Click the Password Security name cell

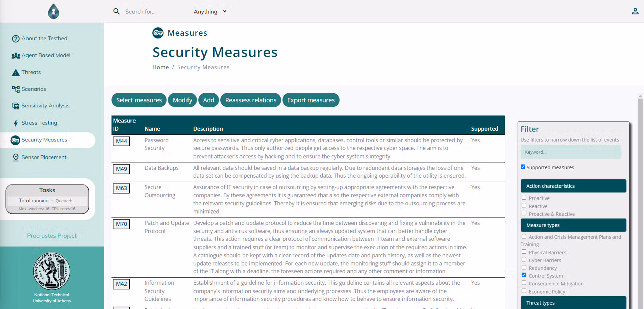[157, 144]
